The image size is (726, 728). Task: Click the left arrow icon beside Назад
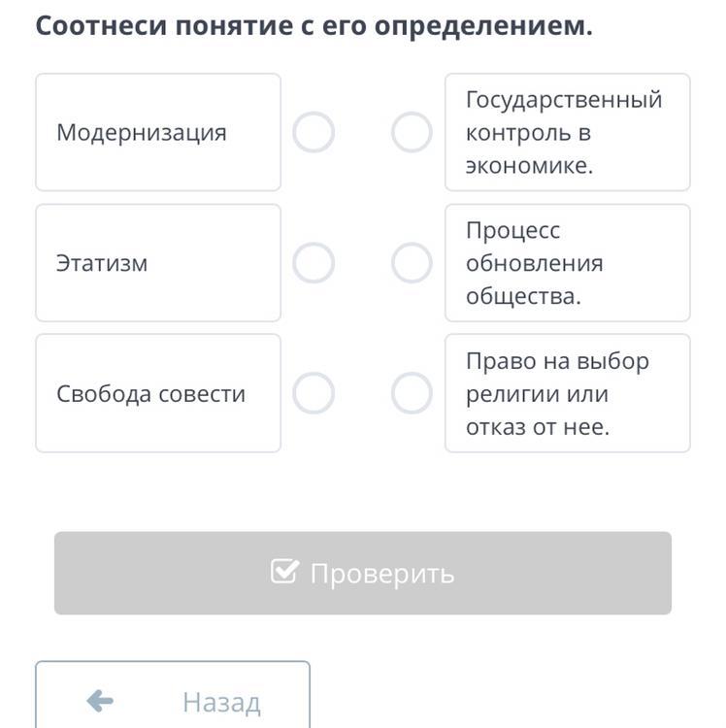pos(100,701)
